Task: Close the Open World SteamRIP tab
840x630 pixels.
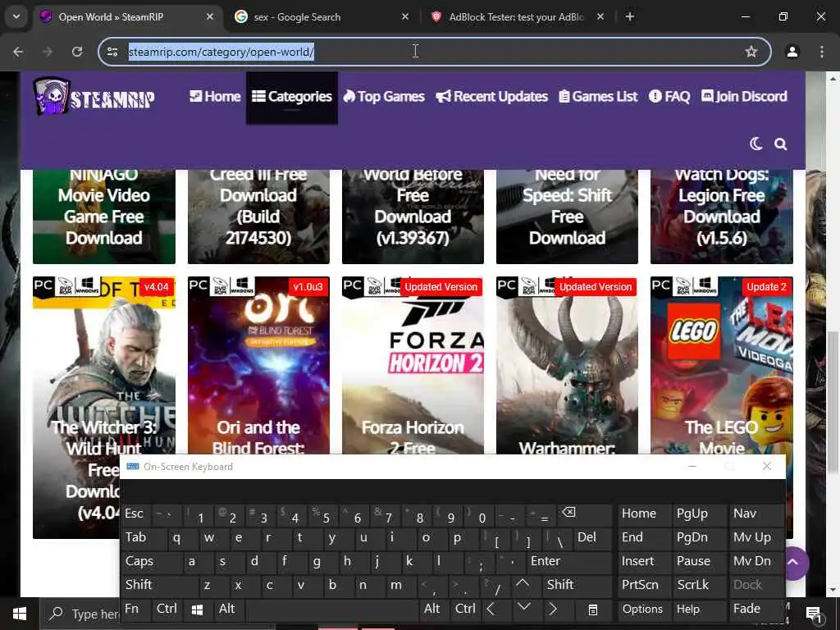Action: pyautogui.click(x=210, y=16)
